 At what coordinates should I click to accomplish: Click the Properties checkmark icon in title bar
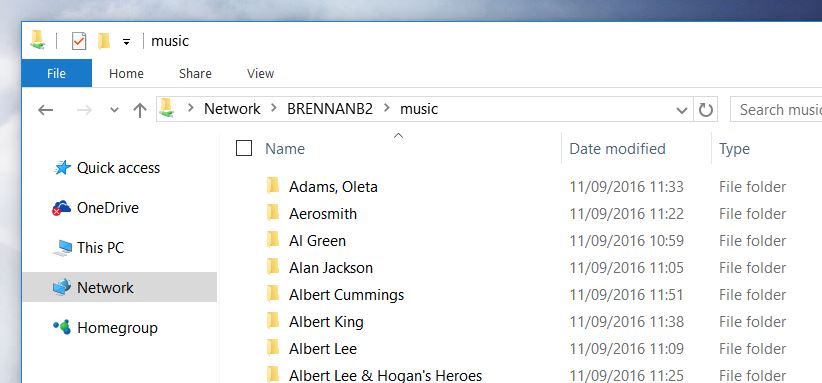(79, 41)
